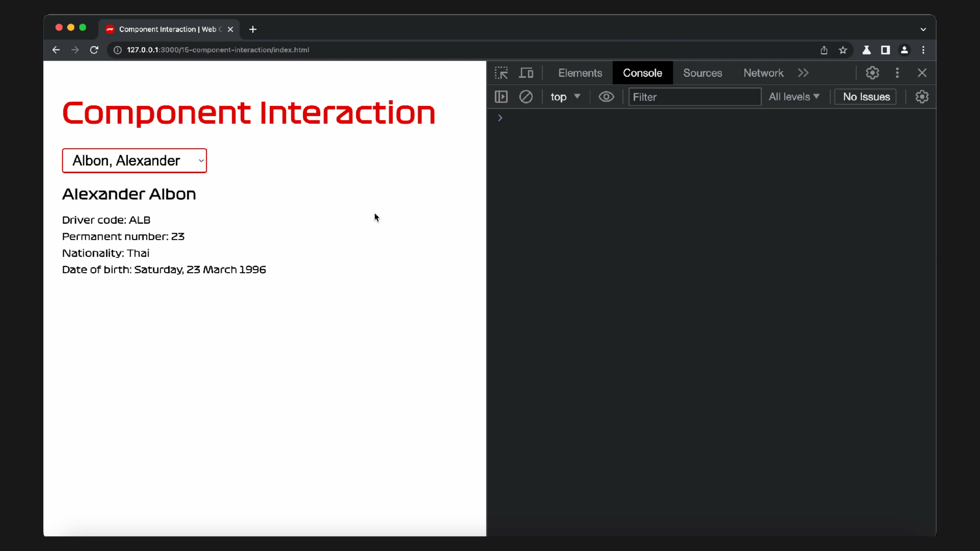Click the inspect element picker icon
Viewport: 980px width, 551px height.
pos(501,73)
